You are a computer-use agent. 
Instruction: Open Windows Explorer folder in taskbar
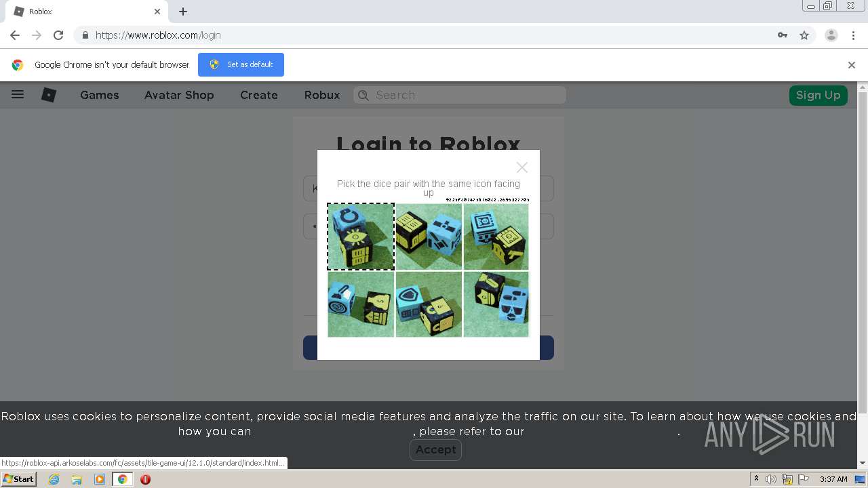[77, 479]
